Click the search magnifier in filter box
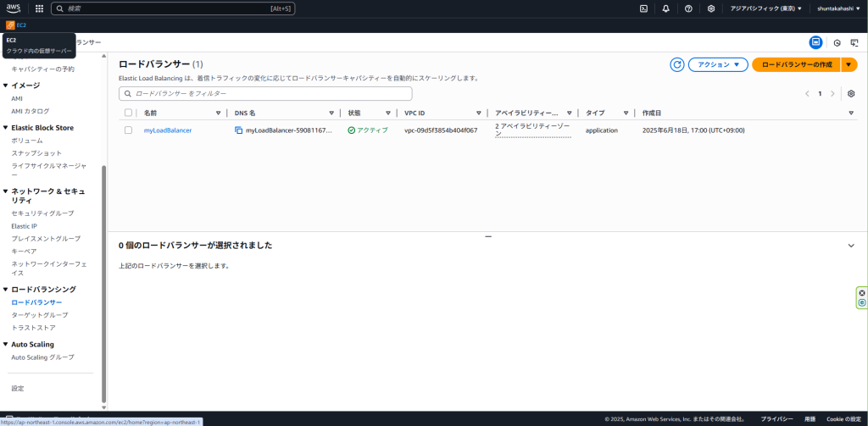This screenshot has height=426, width=868. (x=129, y=93)
